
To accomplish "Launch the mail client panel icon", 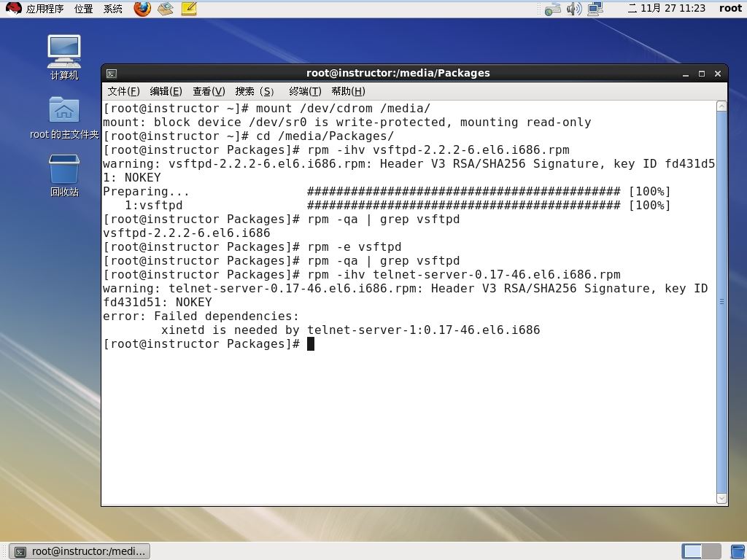I will (166, 9).
